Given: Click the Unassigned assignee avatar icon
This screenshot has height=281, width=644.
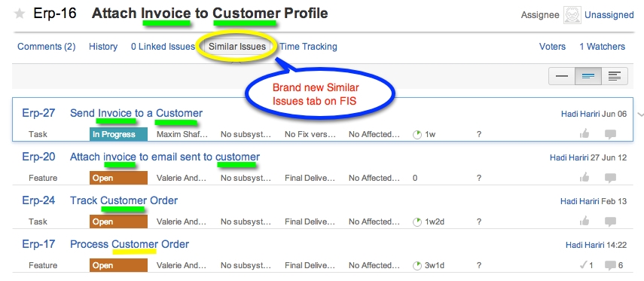Looking at the screenshot, I should point(572,15).
